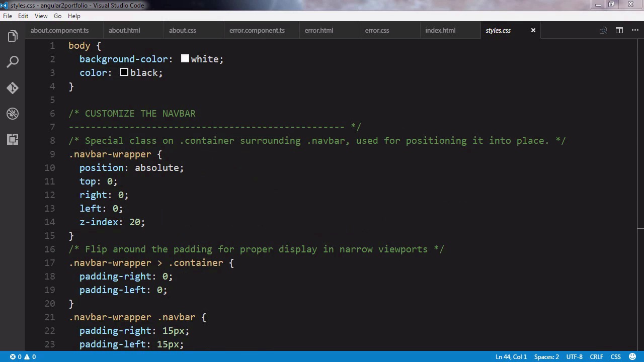Open the Go menu
The image size is (644, 362).
click(x=58, y=16)
